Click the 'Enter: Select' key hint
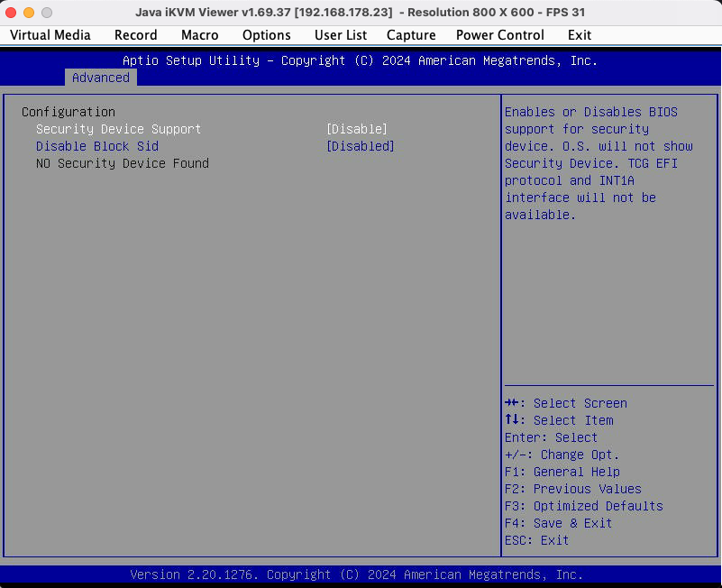 click(551, 437)
